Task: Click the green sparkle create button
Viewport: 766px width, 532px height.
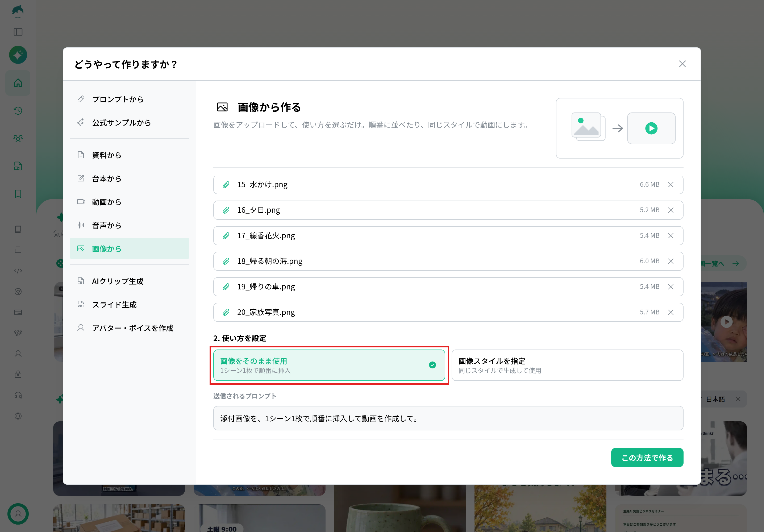Action: [18, 55]
